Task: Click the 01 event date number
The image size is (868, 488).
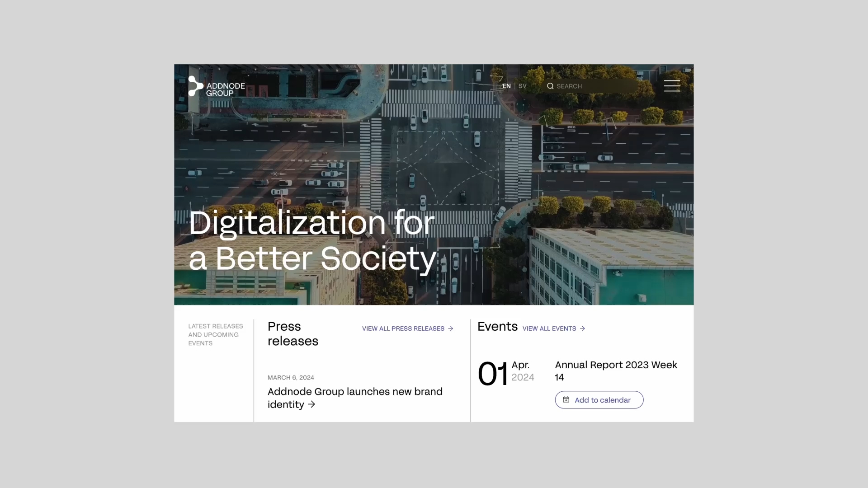Action: coord(493,374)
